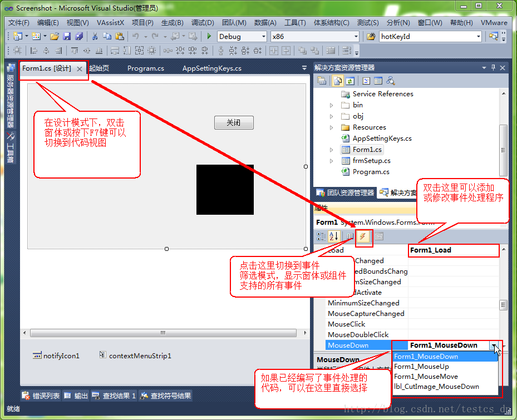Toggle Categorized view in Properties panel
517x420 pixels.
(321, 236)
